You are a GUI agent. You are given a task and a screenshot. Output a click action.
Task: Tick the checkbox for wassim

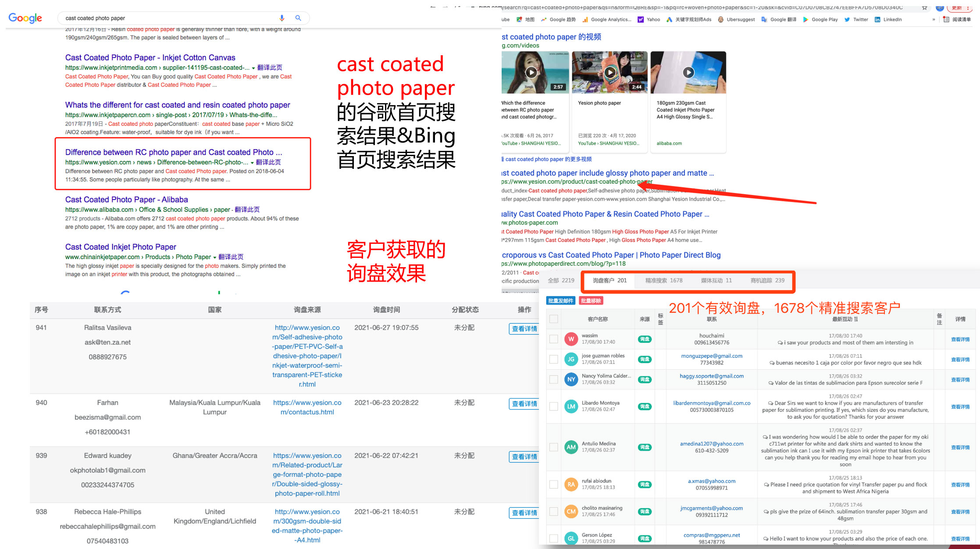554,339
